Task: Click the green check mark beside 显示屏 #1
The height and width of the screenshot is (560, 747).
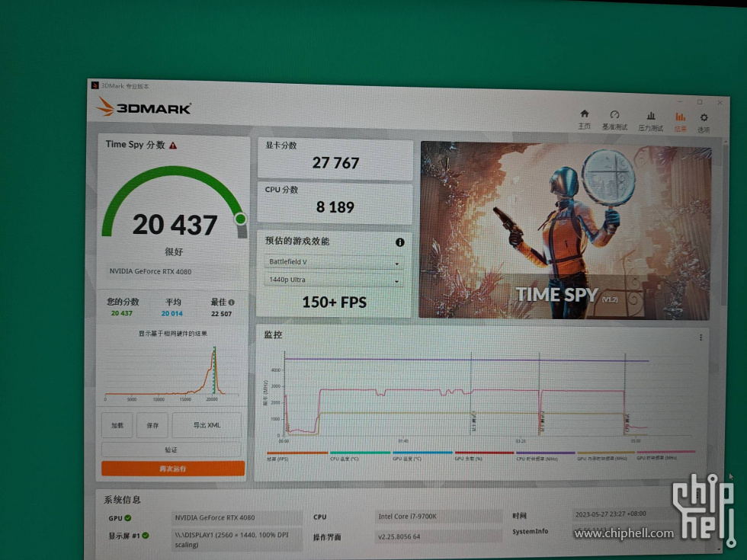Action: [146, 535]
